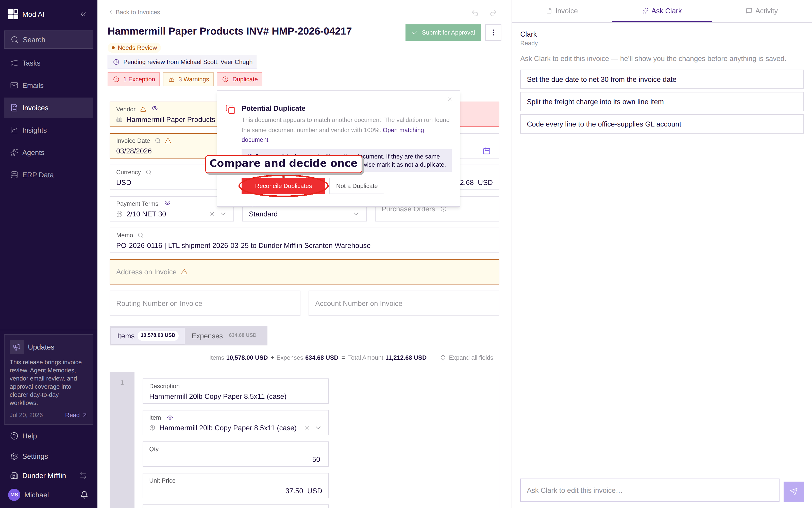
Task: Close the Potential Duplicate popup
Action: coord(450,99)
